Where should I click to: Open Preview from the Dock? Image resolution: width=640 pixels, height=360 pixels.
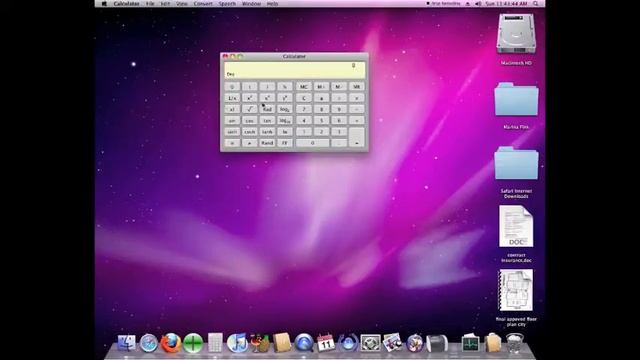[392, 342]
